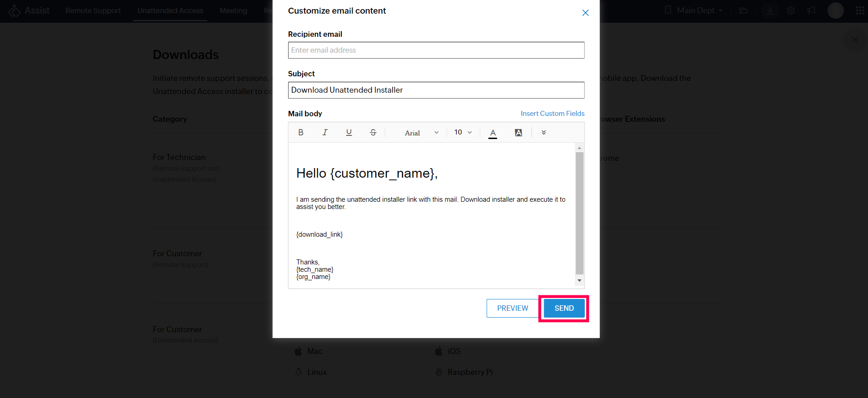The width and height of the screenshot is (868, 398).
Task: Click the Recipient email input field
Action: (436, 50)
